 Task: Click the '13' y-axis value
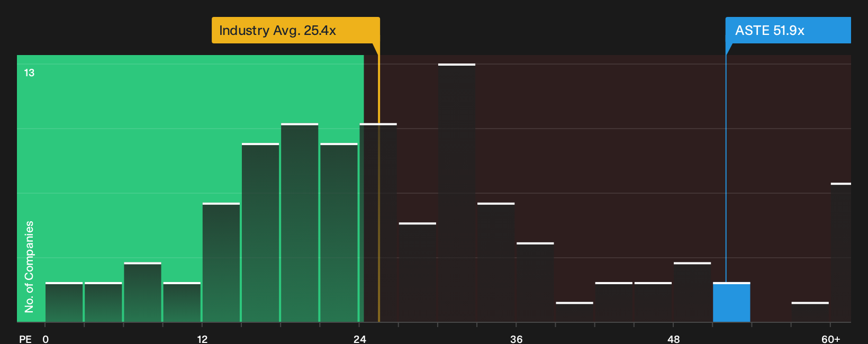[29, 73]
